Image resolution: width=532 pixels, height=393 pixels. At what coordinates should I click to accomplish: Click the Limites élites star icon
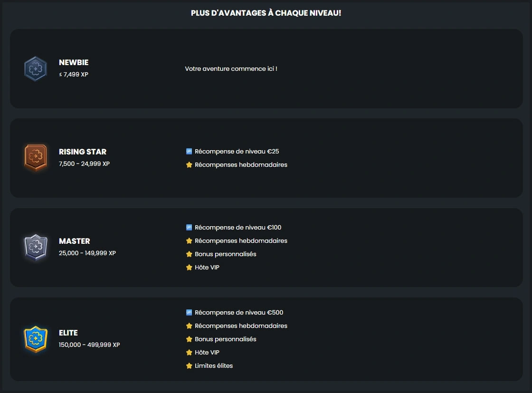click(189, 366)
